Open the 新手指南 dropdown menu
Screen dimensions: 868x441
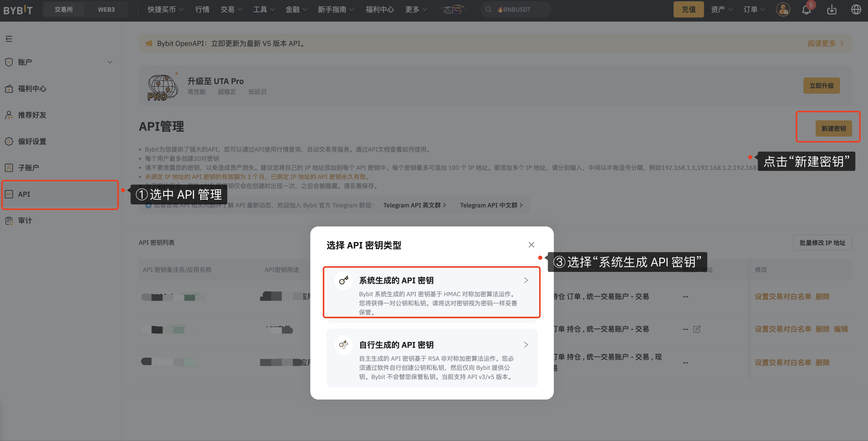336,9
